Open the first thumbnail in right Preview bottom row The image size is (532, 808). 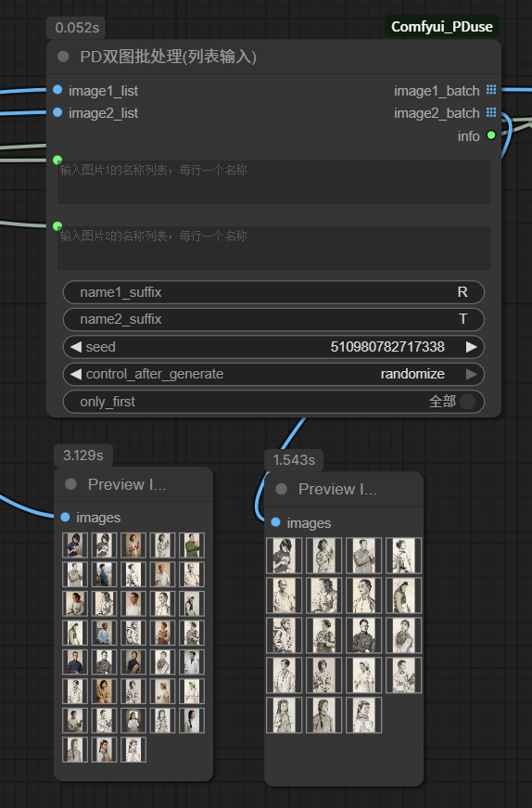pos(284,714)
